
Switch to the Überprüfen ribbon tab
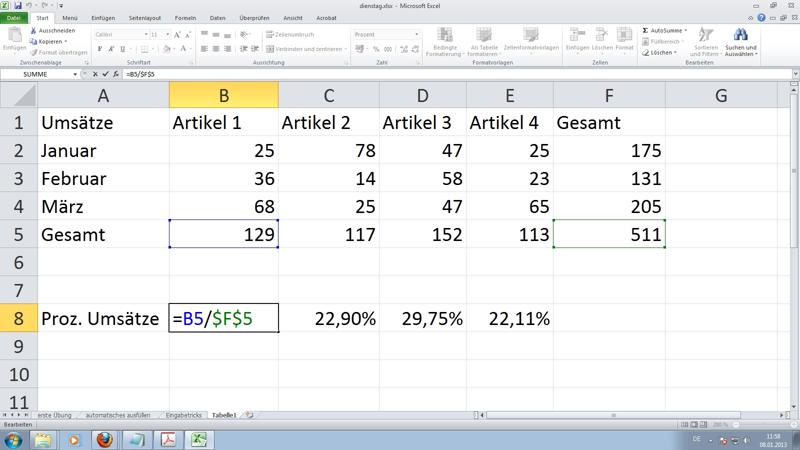(x=254, y=18)
